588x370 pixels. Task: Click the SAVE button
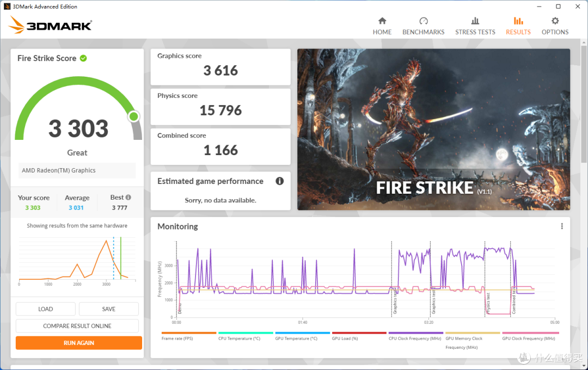coord(109,309)
